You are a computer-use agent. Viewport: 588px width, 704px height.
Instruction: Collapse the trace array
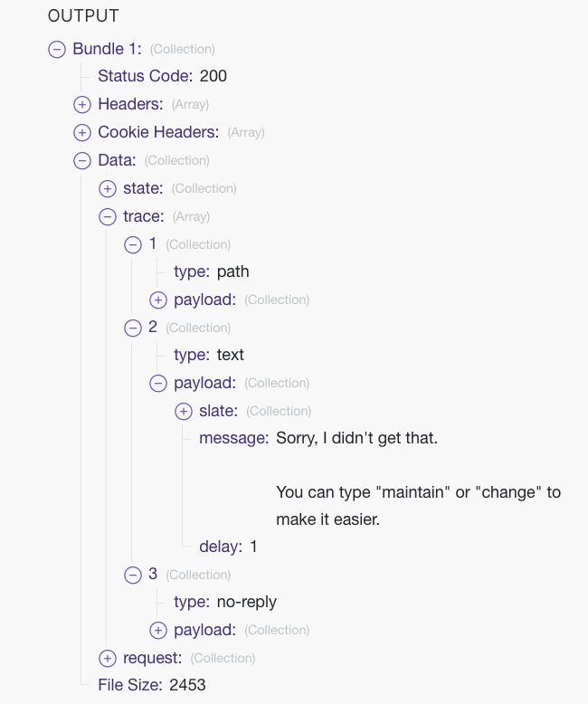coord(108,217)
